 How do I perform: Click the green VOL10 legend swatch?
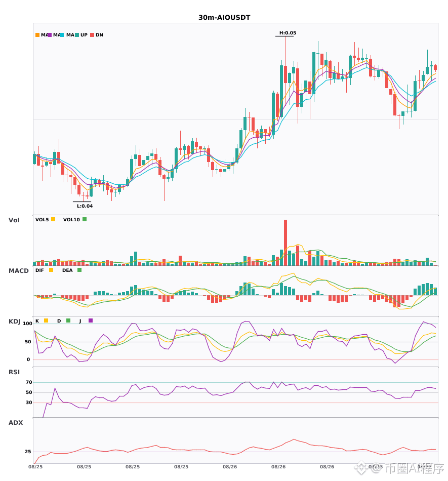[x=85, y=219]
